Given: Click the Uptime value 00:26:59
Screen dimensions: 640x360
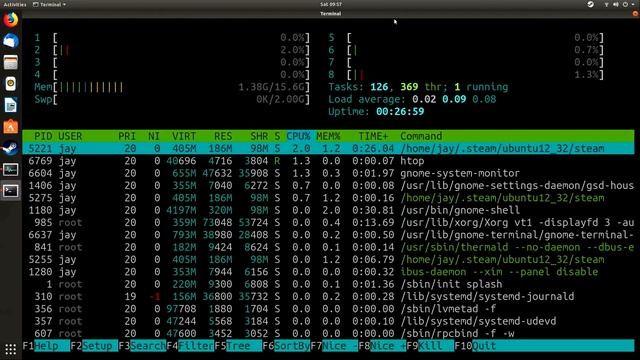Looking at the screenshot, I should 400,111.
